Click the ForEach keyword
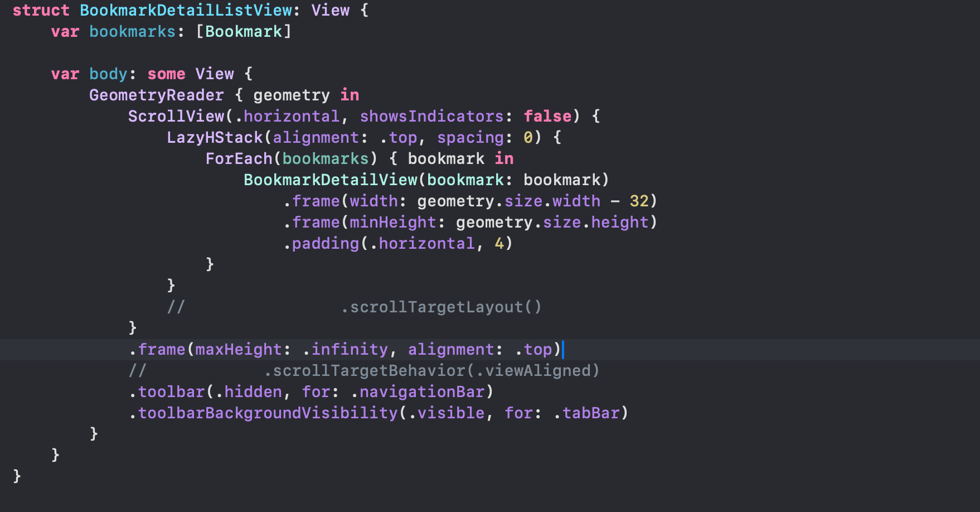The height and width of the screenshot is (512, 980). coord(239,159)
